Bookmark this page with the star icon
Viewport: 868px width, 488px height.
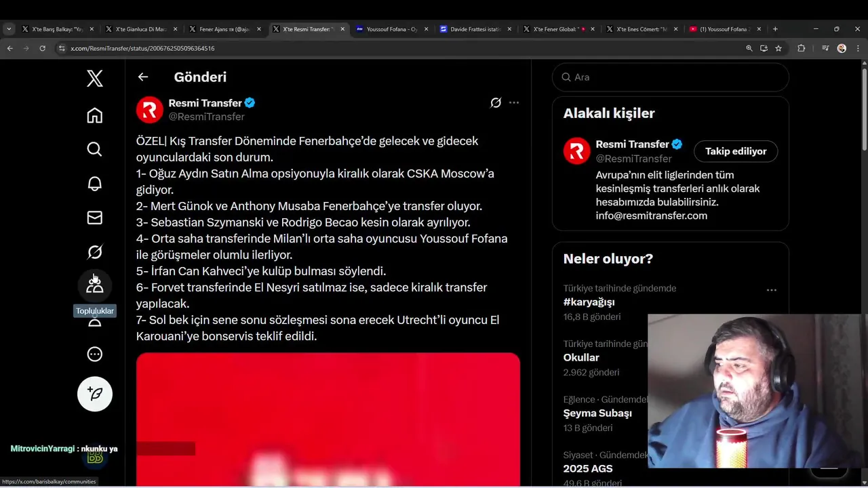(x=778, y=48)
